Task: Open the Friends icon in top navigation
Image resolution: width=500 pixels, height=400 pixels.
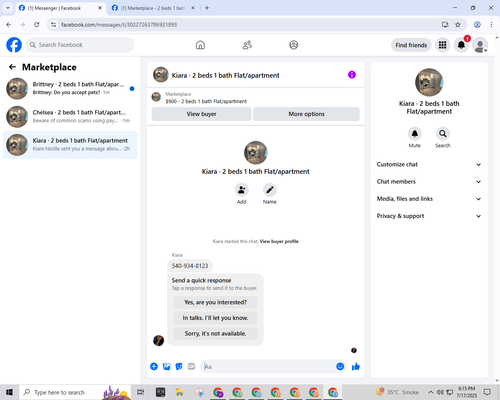Action: click(247, 45)
